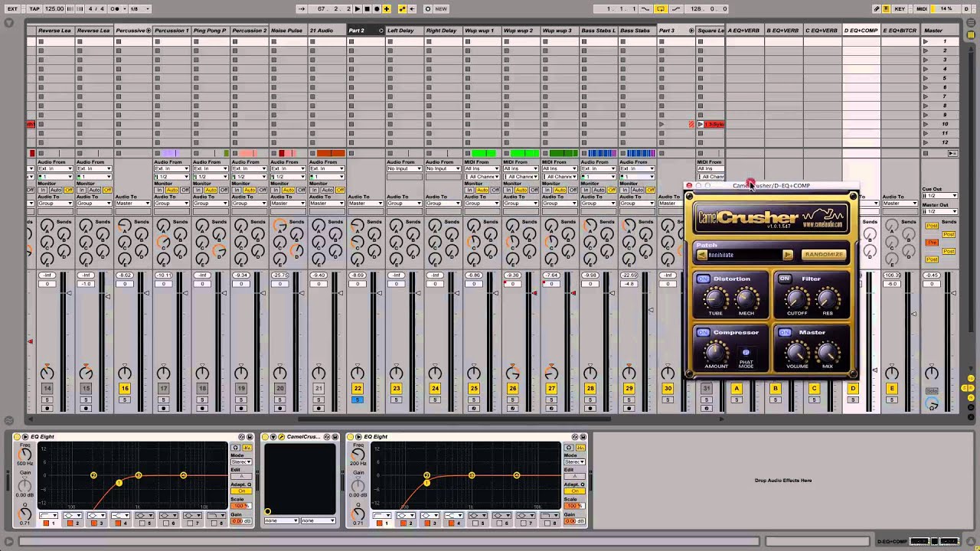Image resolution: width=980 pixels, height=551 pixels.
Task: Toggle the Filter ON switch
Action: pyautogui.click(x=784, y=279)
